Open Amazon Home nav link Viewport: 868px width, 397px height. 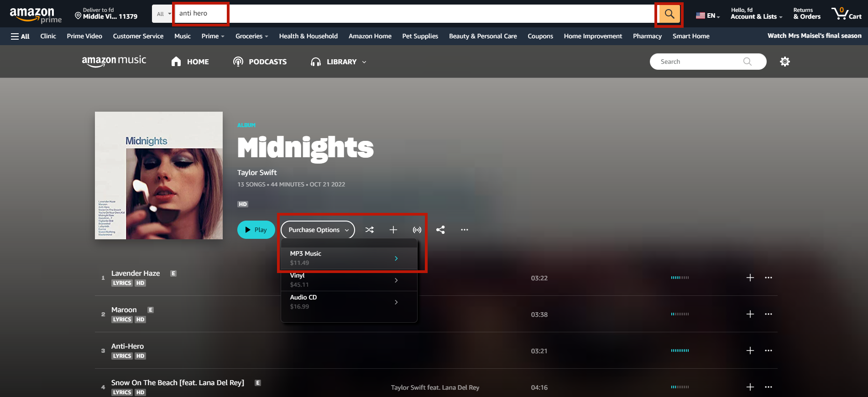[370, 36]
